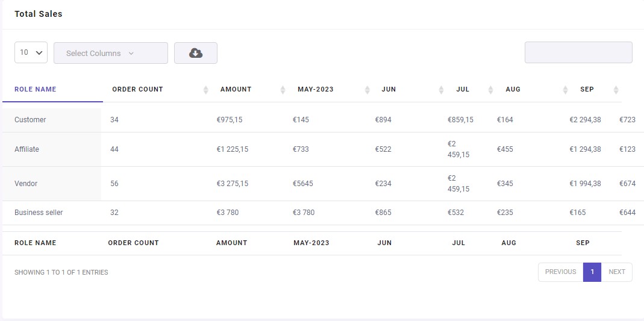The image size is (644, 321).
Task: Go to the Next page
Action: [x=617, y=272]
